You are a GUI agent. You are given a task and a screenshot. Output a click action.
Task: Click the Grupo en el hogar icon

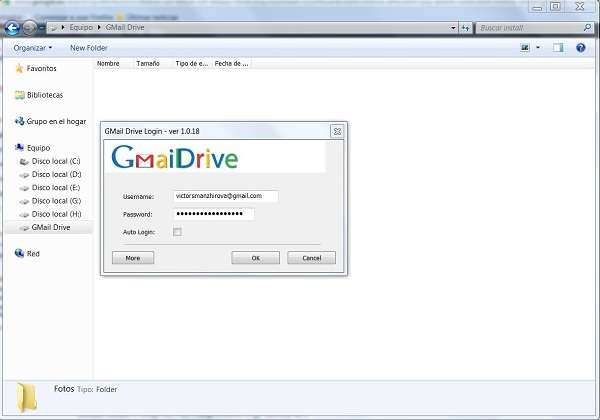(x=19, y=121)
